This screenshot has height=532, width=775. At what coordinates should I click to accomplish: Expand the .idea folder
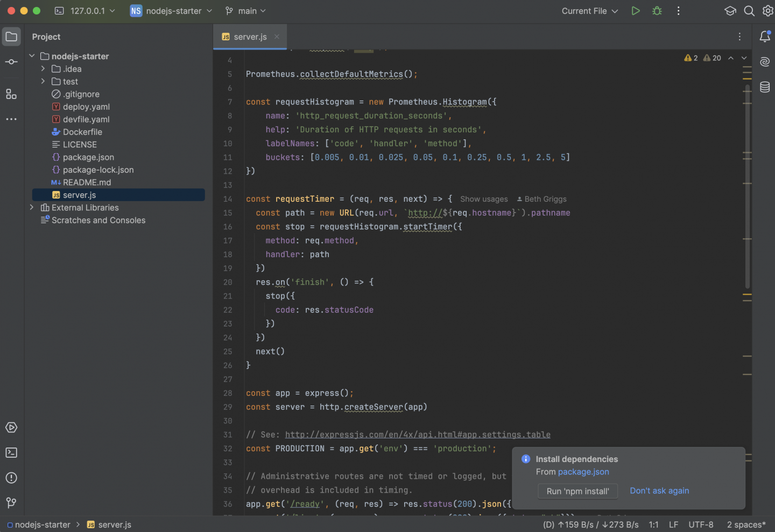click(x=43, y=69)
